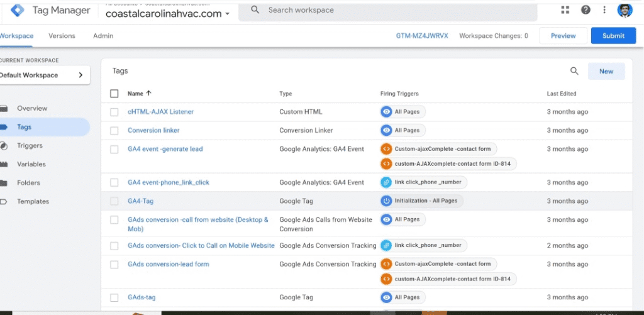Click the Custom-ajaxComplete -contact form trigger chip under GA4 event

438,148
